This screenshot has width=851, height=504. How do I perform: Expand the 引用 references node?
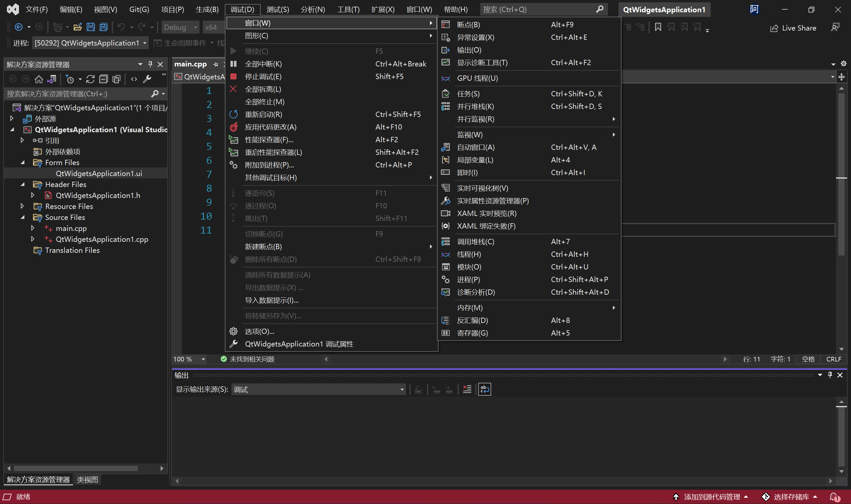22,140
